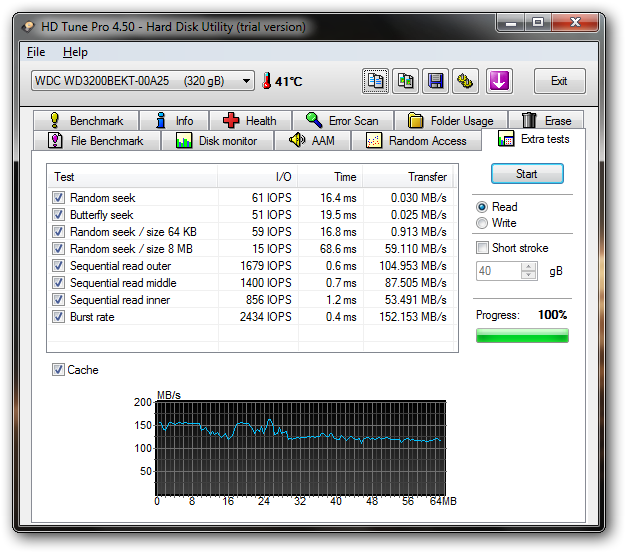Click the save screenshot floppy disk icon
The image size is (626, 553).
coord(435,81)
